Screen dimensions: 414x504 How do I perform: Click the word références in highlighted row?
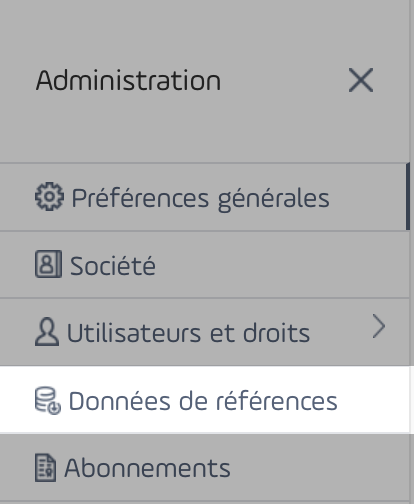(x=276, y=401)
